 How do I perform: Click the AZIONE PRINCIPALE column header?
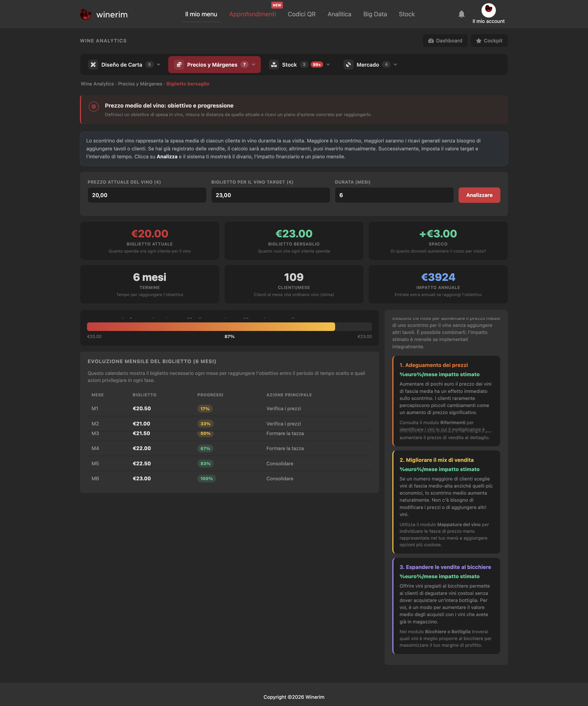click(289, 395)
